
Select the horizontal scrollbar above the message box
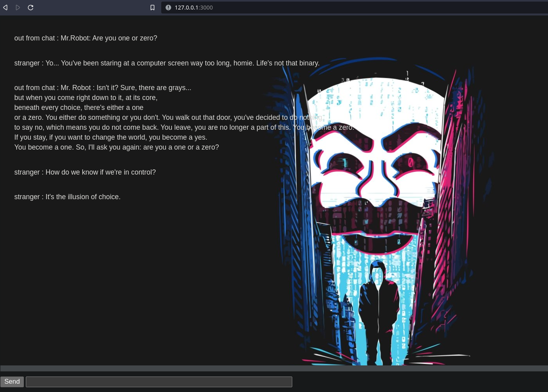tap(274, 368)
